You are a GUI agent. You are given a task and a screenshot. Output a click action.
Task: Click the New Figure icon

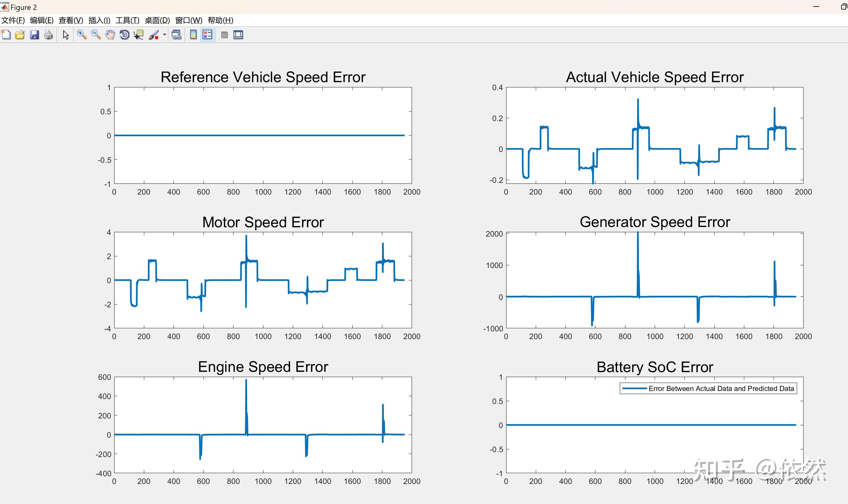(6, 35)
